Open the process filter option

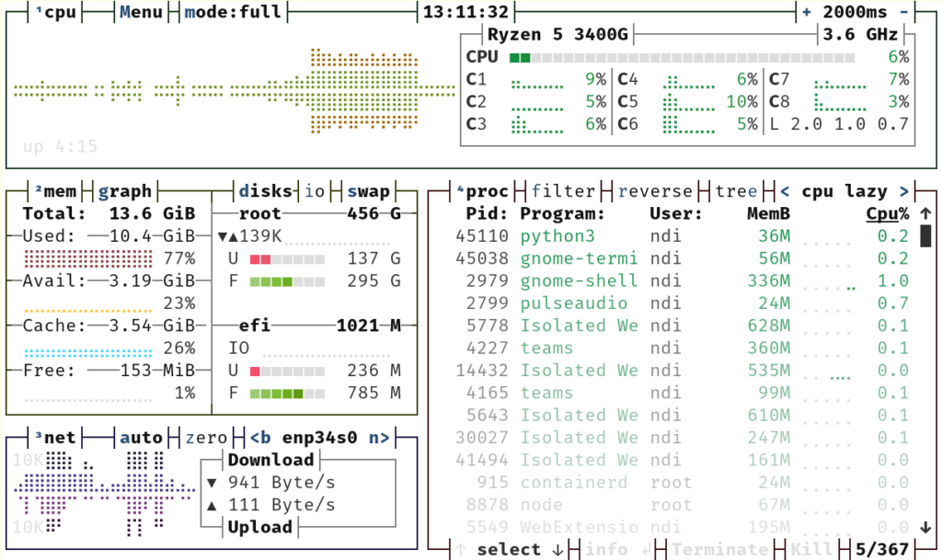[x=563, y=191]
